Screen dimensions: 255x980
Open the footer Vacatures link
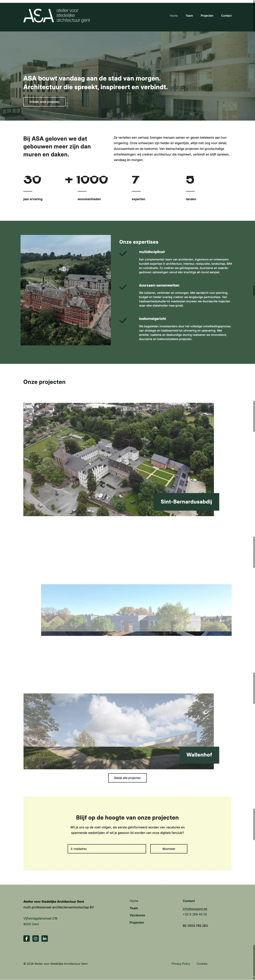(x=137, y=915)
